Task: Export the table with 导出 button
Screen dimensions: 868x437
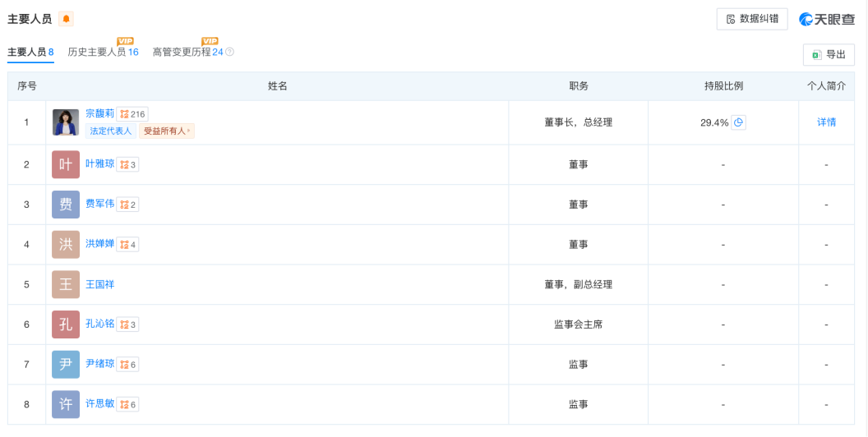Action: [829, 54]
